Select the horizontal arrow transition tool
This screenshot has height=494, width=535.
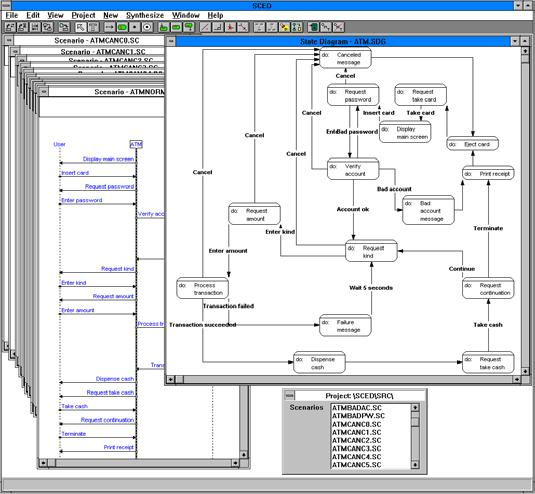point(109,27)
